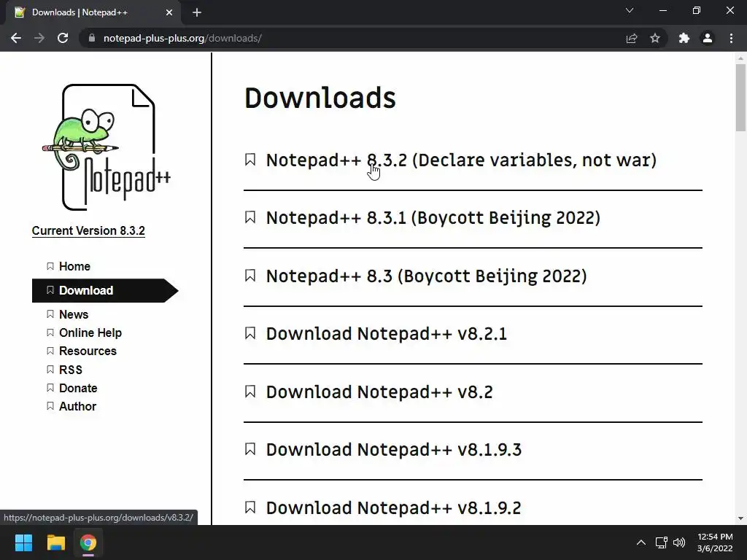Open the Online Help sidebar item
Viewport: 747px width, 560px height.
[90, 332]
